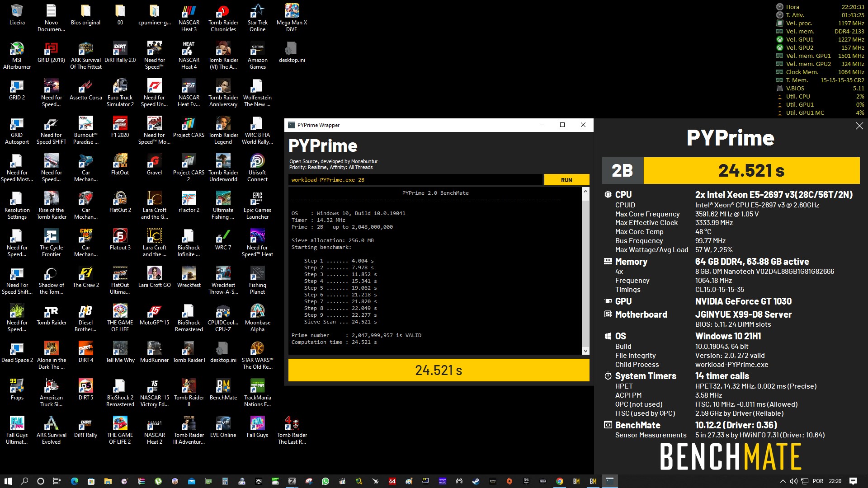This screenshot has height=488, width=868.
Task: Open the Fall Guys desktop icon
Action: point(257,427)
